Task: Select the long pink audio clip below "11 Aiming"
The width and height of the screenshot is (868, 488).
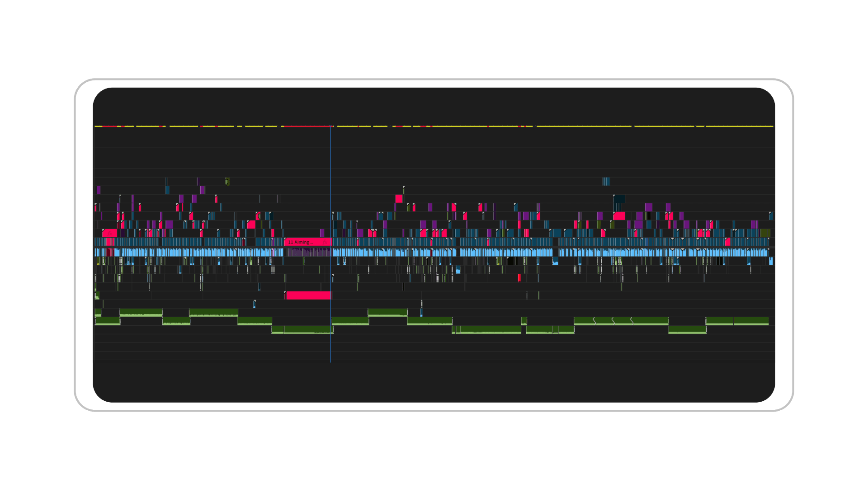Action: (x=308, y=296)
